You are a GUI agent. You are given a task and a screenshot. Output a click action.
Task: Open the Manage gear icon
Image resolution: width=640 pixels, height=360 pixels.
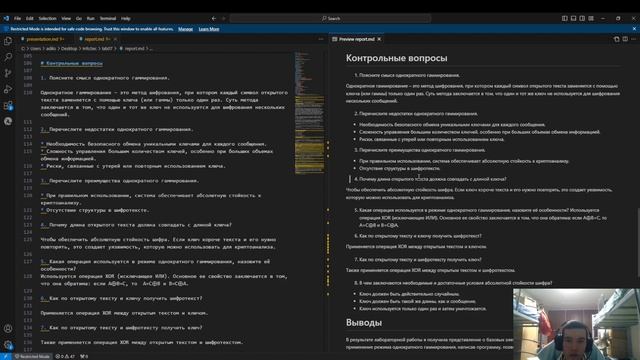(x=8, y=345)
